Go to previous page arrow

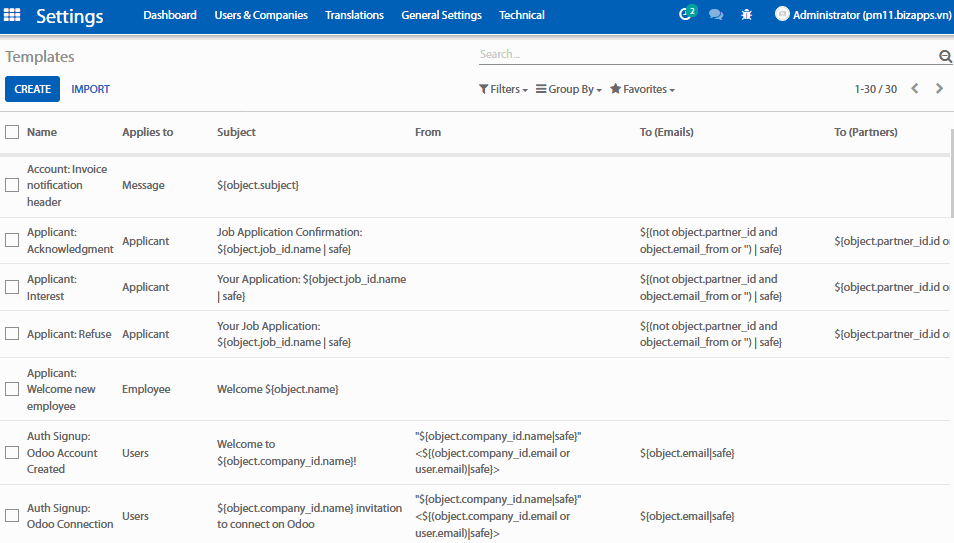(914, 89)
